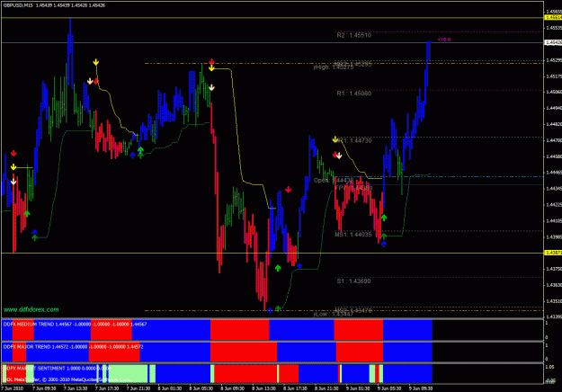Click the 8 Jun 09:30 time label
562x392 pixels.
point(233,388)
